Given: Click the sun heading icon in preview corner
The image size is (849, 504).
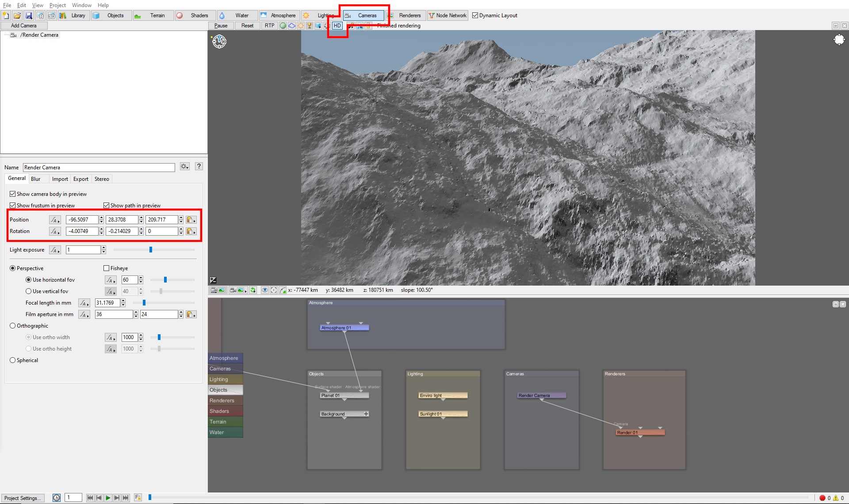Looking at the screenshot, I should tap(839, 40).
